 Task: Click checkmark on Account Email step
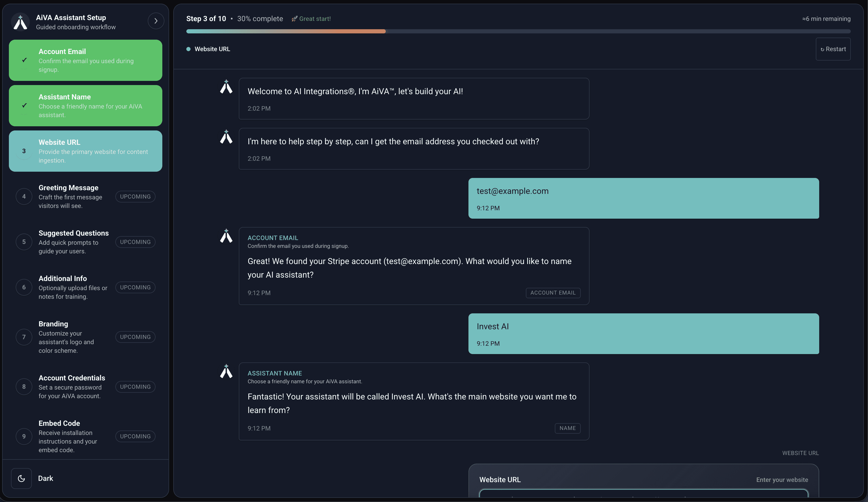[x=24, y=60]
